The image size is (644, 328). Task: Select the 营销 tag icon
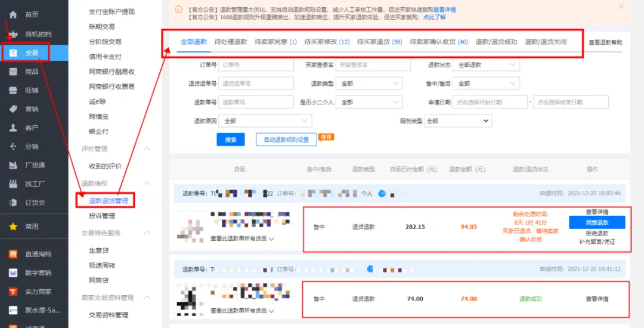pyautogui.click(x=13, y=109)
